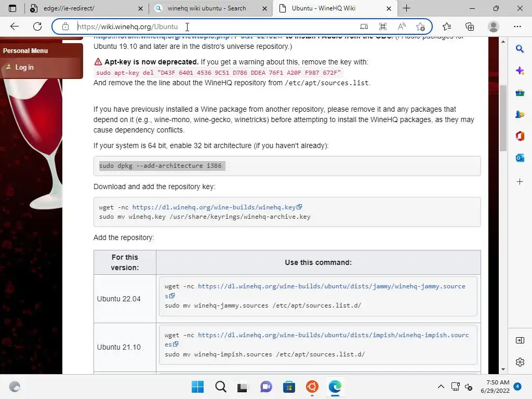Show hidden system tray icons
This screenshot has height=399, width=532.
[x=441, y=387]
